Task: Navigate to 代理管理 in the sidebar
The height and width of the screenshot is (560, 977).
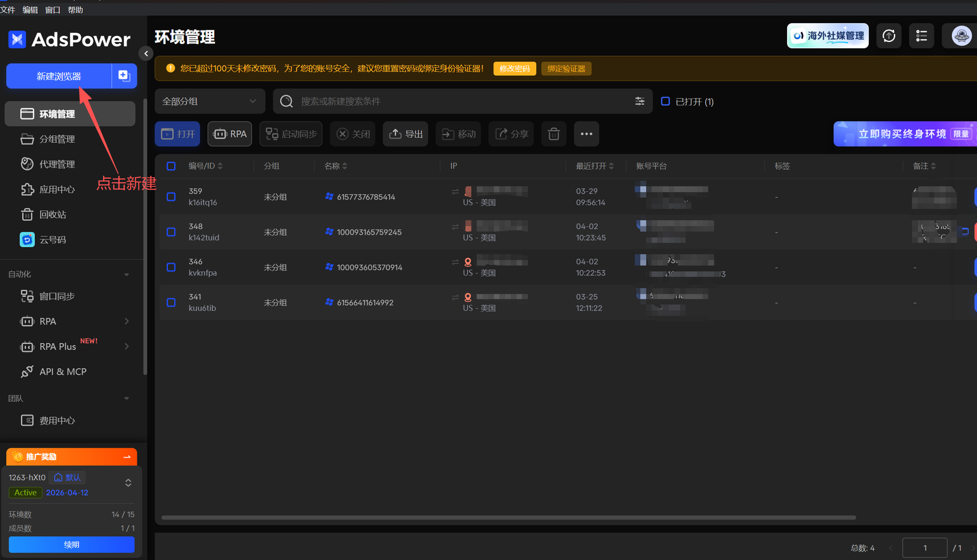Action: tap(70, 164)
